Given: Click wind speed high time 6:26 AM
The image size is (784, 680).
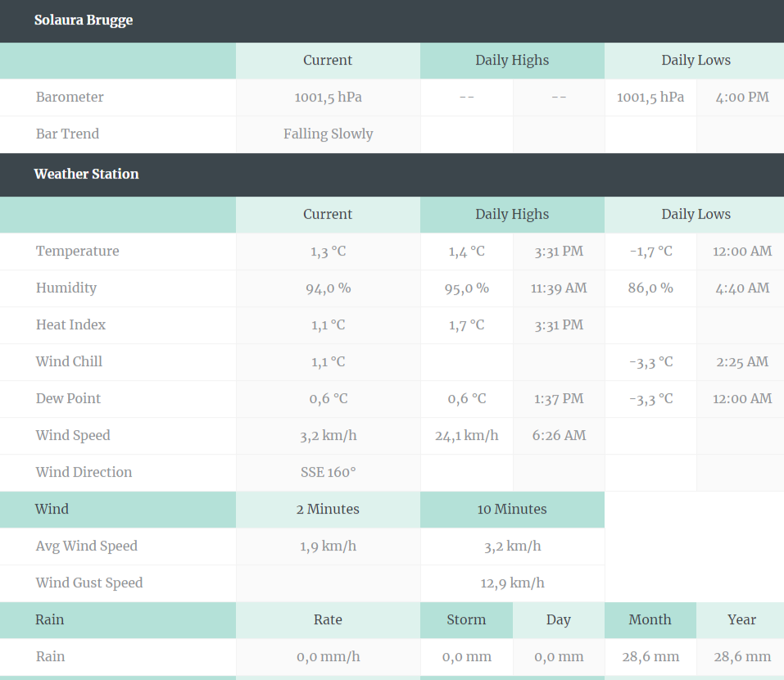Looking at the screenshot, I should 559,436.
